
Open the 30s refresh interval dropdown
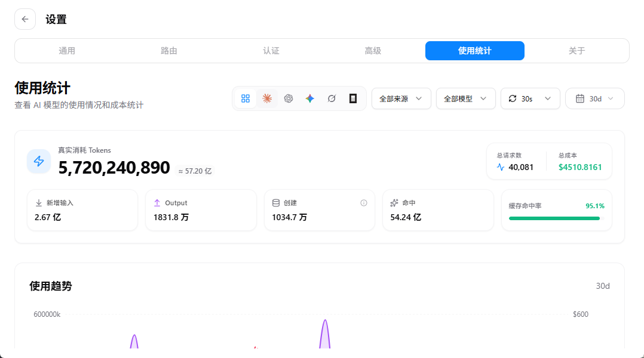tap(530, 98)
